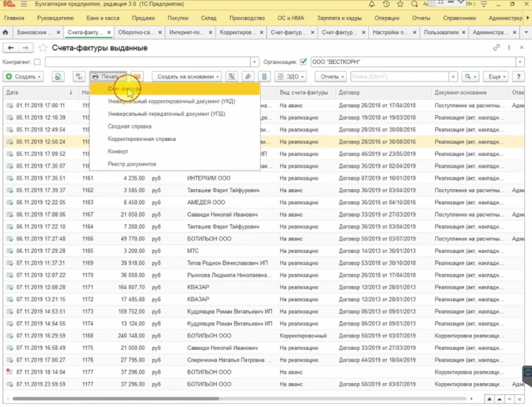Open Зарплата и кадры section
Image resolution: width=532 pixels, height=407 pixels.
tap(339, 18)
